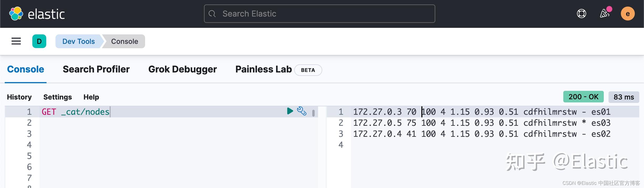Click the 200 - OK status badge
Image resolution: width=644 pixels, height=188 pixels.
(583, 97)
